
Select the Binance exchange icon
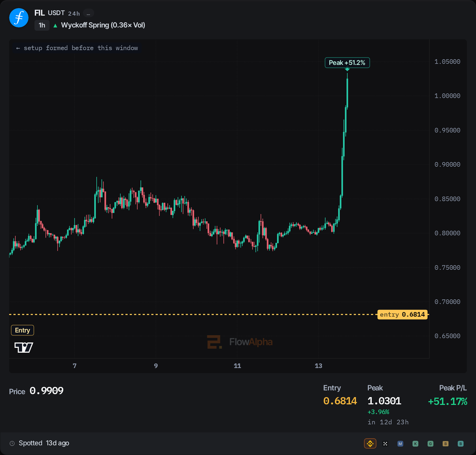(x=370, y=443)
